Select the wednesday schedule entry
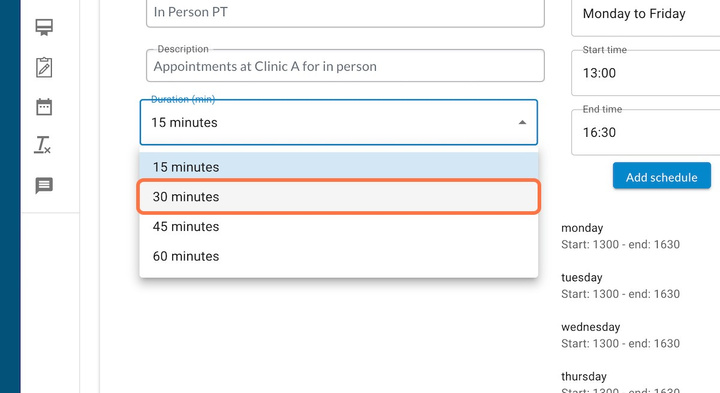The height and width of the screenshot is (393, 720). point(620,335)
